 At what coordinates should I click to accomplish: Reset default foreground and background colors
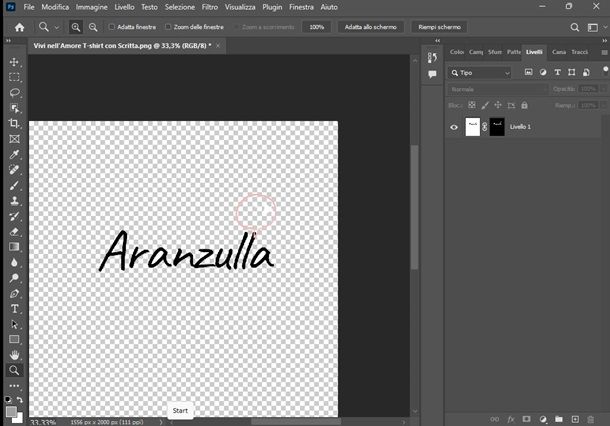tap(7, 400)
